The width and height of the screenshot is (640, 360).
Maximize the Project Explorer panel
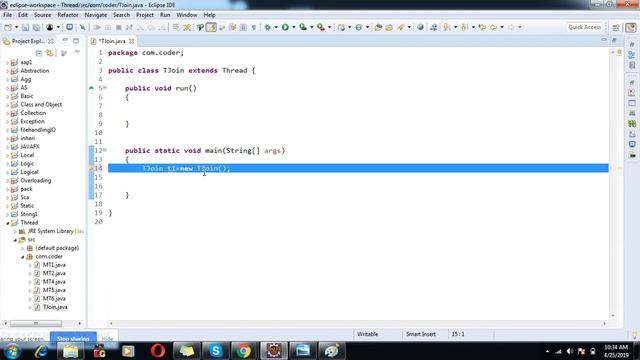coord(76,41)
